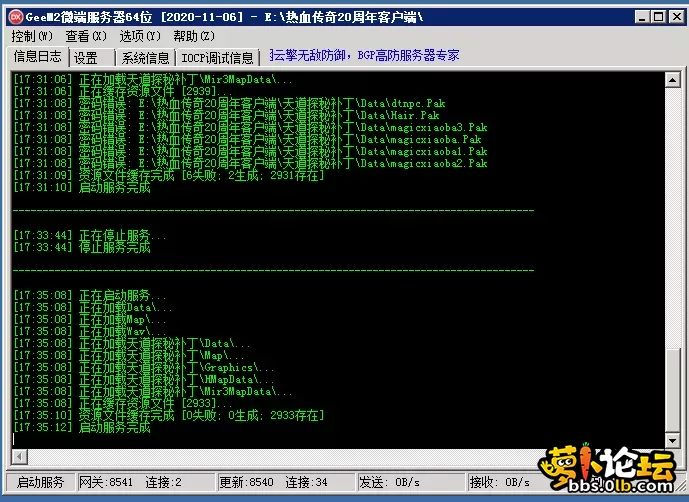Screen dimensions: 689x502
Task: Click the 停止服务完成 log line
Action: (x=82, y=247)
